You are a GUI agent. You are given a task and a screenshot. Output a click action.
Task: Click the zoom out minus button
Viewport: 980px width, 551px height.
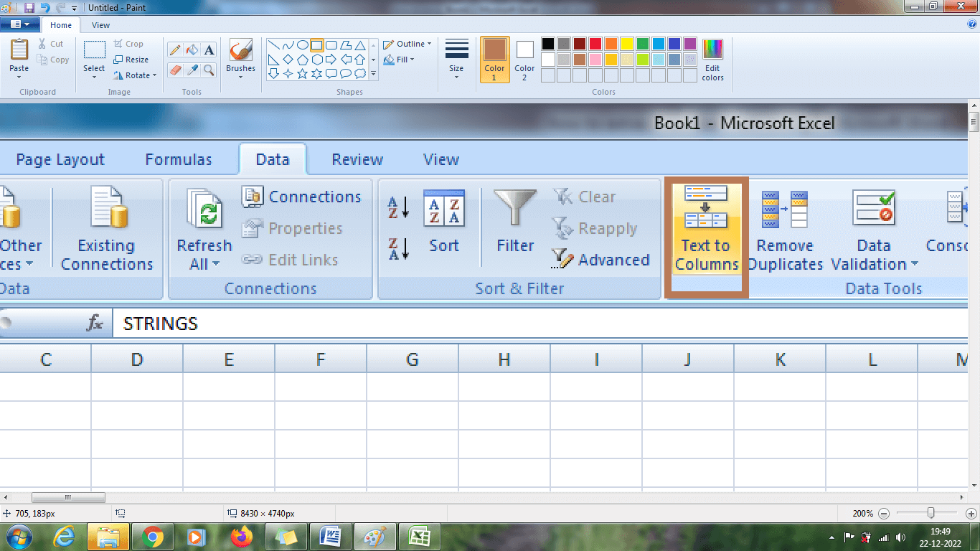tap(883, 514)
